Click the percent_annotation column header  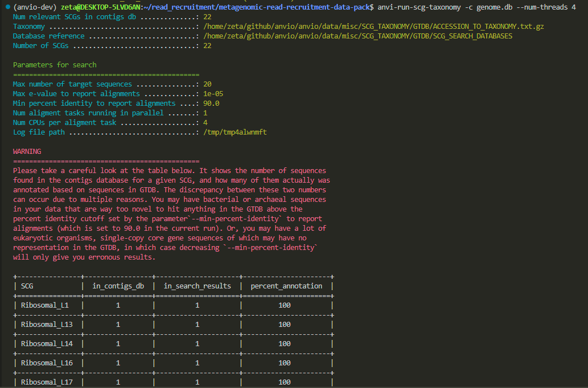(x=286, y=286)
